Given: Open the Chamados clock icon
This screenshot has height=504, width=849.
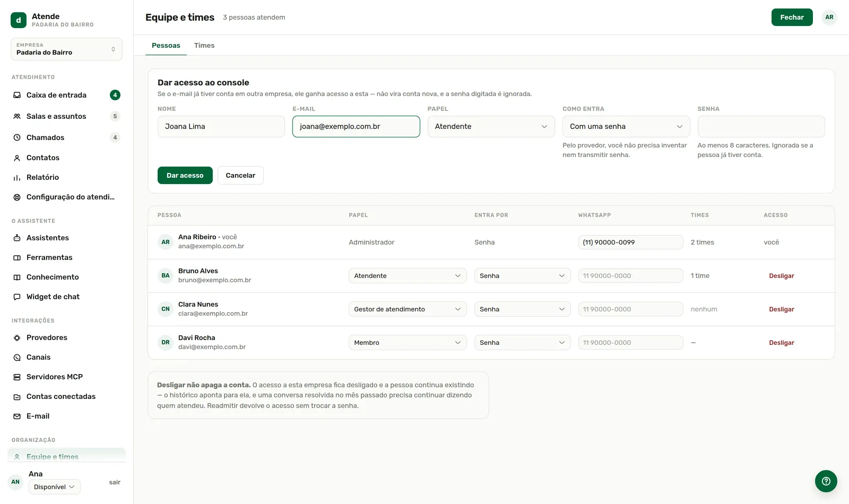Looking at the screenshot, I should (17, 137).
